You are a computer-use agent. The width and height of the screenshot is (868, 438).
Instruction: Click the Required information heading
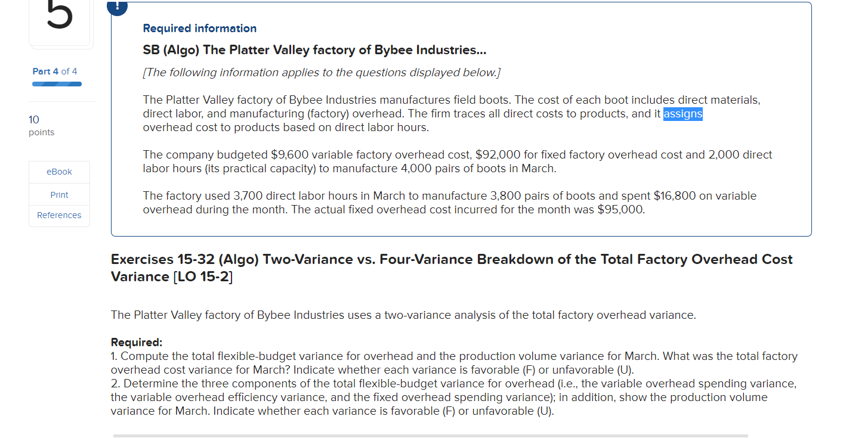click(199, 28)
